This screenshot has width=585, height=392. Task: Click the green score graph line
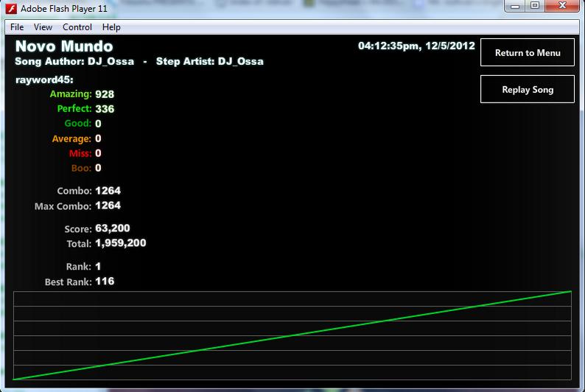click(x=292, y=335)
